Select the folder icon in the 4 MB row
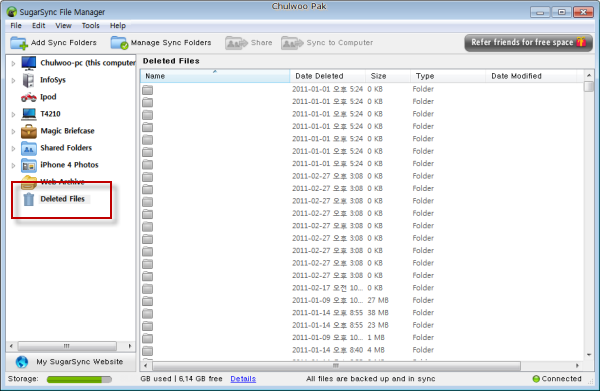600x391 pixels. [x=147, y=351]
